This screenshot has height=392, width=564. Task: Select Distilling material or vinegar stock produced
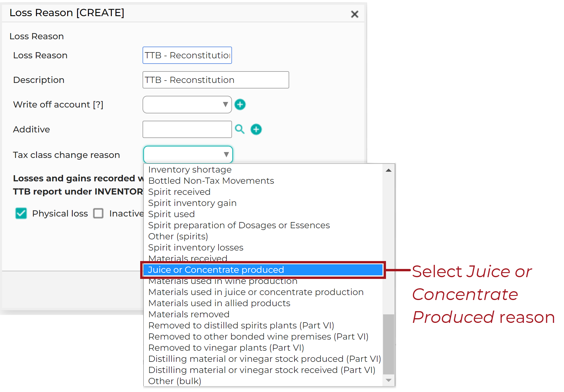coord(263,359)
